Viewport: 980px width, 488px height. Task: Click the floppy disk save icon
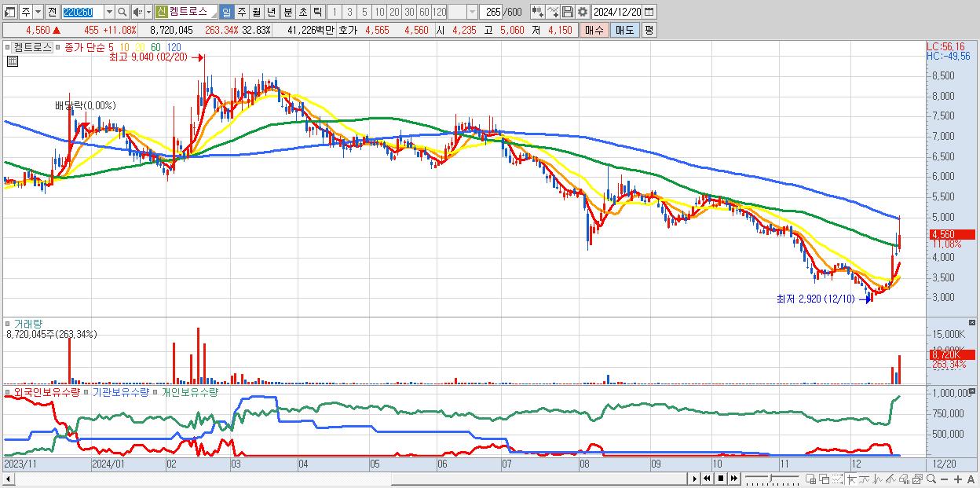click(x=567, y=12)
